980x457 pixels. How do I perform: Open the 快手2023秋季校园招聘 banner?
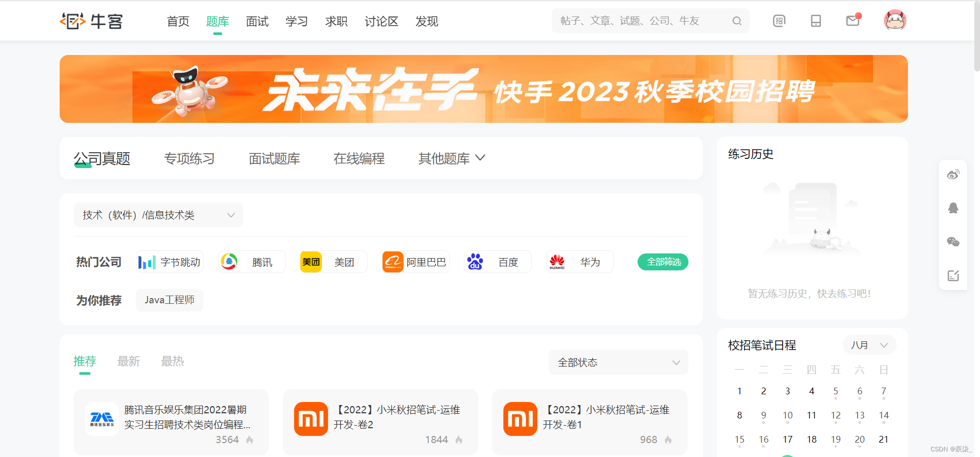click(484, 89)
